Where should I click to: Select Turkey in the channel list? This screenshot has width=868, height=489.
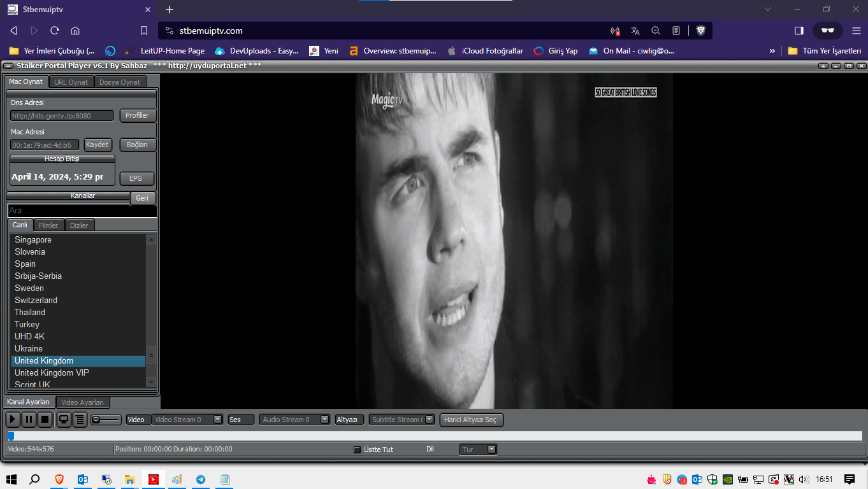[78, 325]
